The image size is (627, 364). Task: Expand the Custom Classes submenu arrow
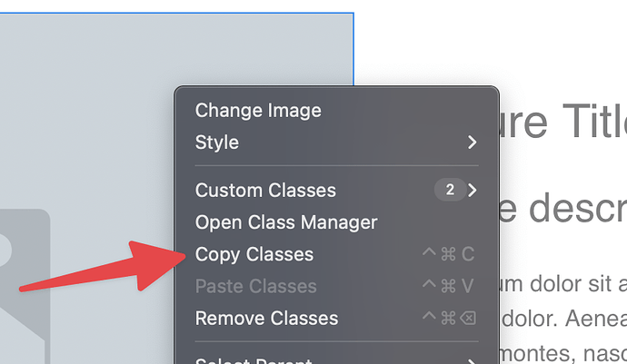[x=472, y=191]
